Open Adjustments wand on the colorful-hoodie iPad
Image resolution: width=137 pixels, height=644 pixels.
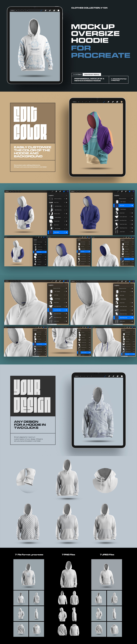[x=82, y=102]
